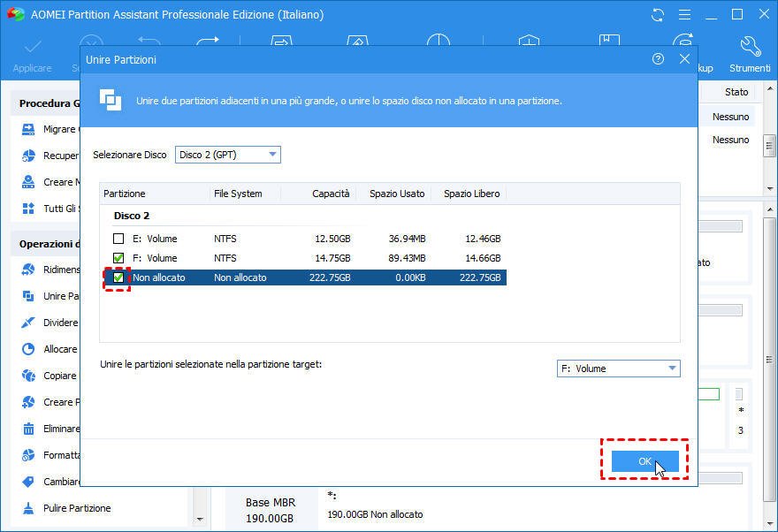Sort by Spazio Libero column header
This screenshot has width=778, height=532.
coord(471,194)
